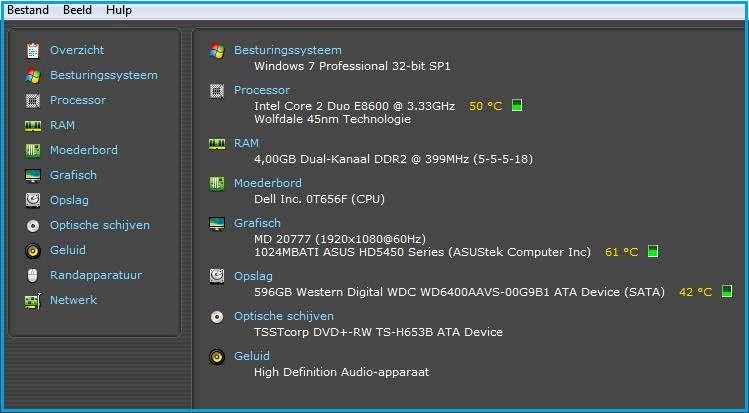Open the Grafisch monitor icon in sidebar
Image resolution: width=749 pixels, height=413 pixels.
[x=32, y=175]
